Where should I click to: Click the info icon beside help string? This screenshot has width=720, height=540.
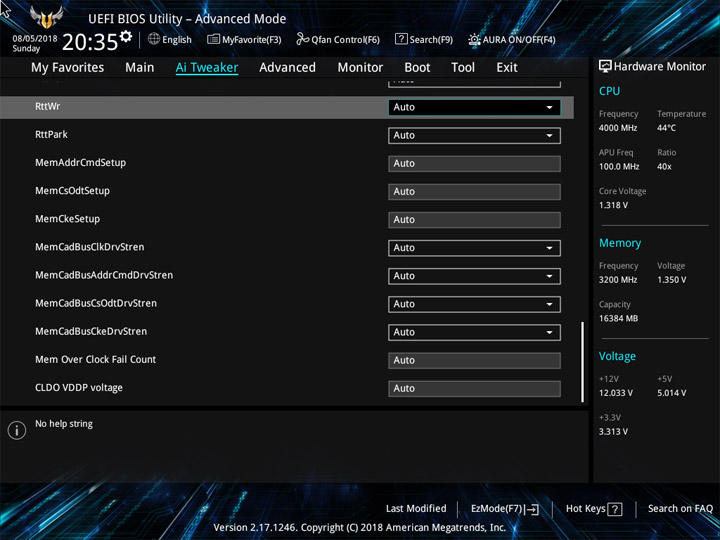click(17, 430)
